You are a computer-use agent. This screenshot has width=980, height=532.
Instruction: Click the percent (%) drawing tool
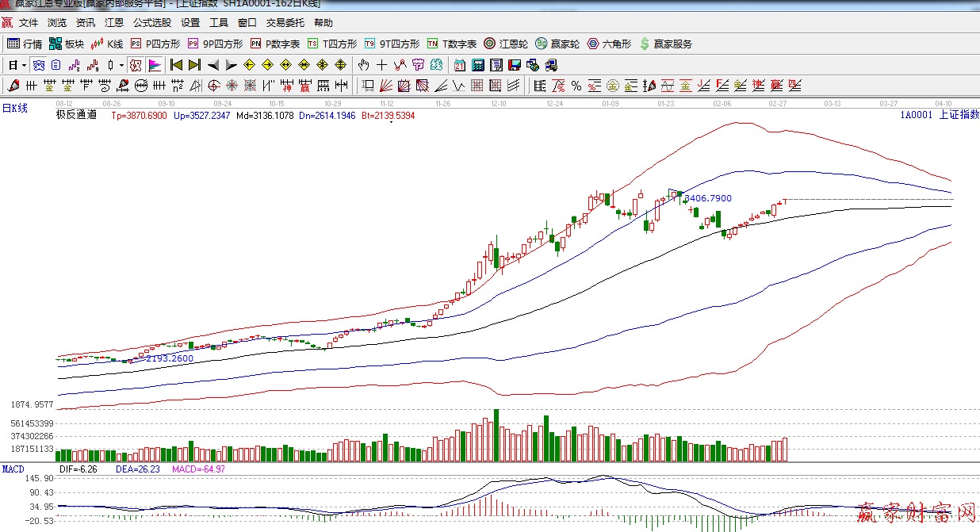click(576, 86)
